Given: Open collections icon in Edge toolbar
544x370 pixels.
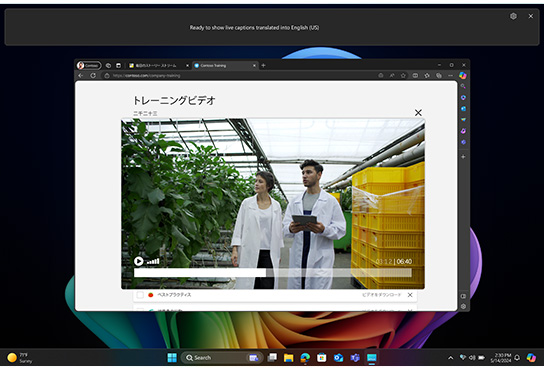Looking at the screenshot, I should click(439, 75).
